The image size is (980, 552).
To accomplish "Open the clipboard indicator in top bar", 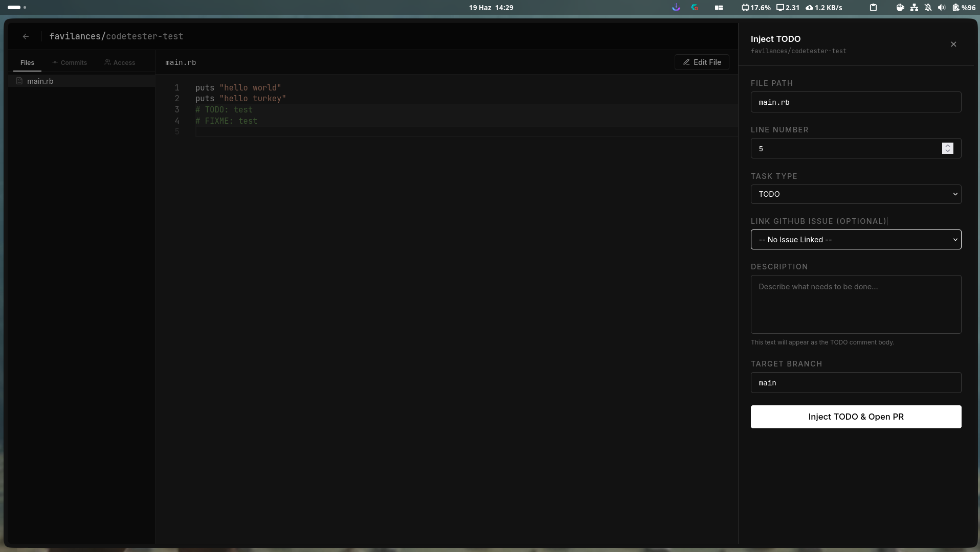I will pos(874,8).
